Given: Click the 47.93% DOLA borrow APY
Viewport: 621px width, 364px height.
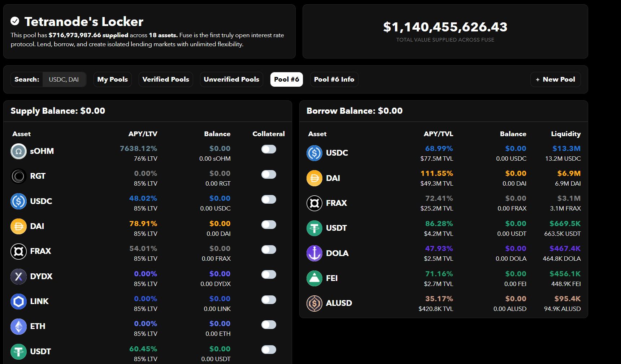Looking at the screenshot, I should tap(439, 248).
